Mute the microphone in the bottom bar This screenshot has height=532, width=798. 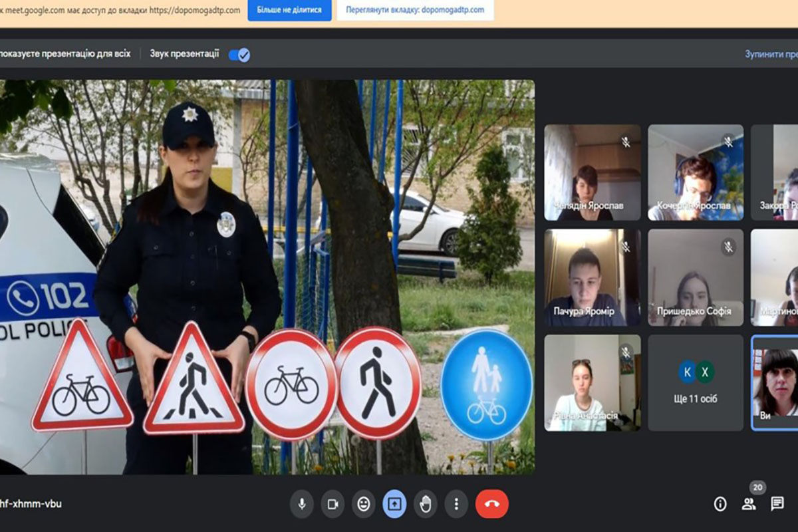(302, 504)
